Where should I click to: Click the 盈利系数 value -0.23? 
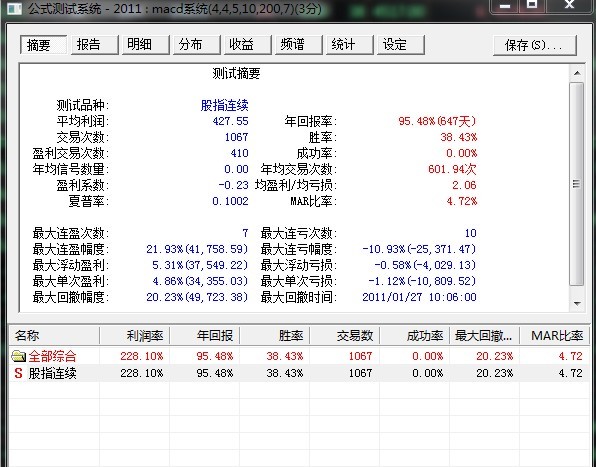[233, 185]
